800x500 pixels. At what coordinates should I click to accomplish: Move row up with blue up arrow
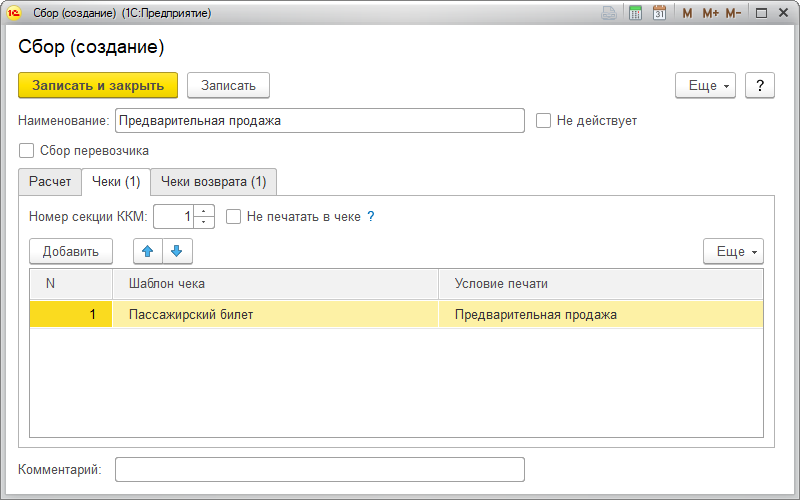tap(147, 251)
